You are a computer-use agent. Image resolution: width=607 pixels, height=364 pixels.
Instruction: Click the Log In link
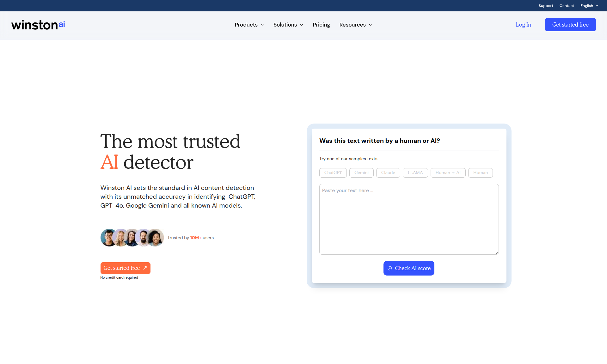[523, 25]
